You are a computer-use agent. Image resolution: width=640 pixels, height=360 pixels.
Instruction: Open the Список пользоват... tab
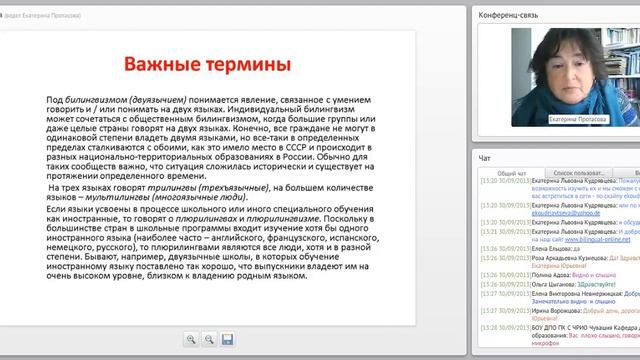tap(578, 173)
